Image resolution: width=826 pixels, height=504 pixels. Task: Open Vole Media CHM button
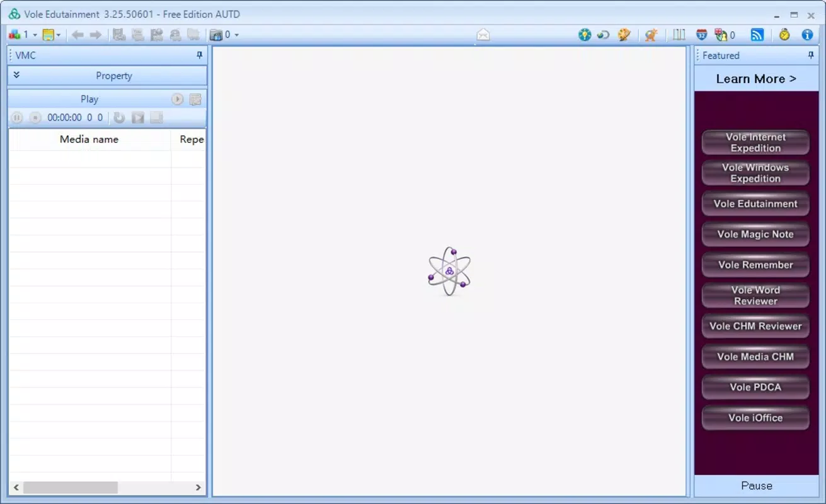pyautogui.click(x=755, y=357)
